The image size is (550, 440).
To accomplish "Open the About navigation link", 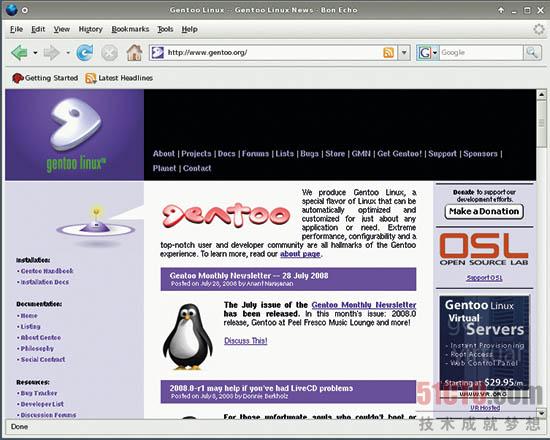I will [x=163, y=154].
